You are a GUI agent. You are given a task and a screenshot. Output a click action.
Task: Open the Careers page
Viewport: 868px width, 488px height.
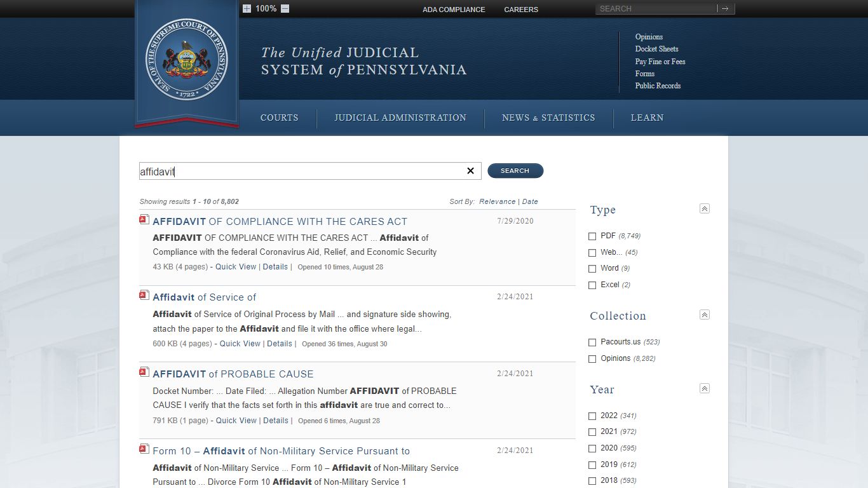[521, 10]
